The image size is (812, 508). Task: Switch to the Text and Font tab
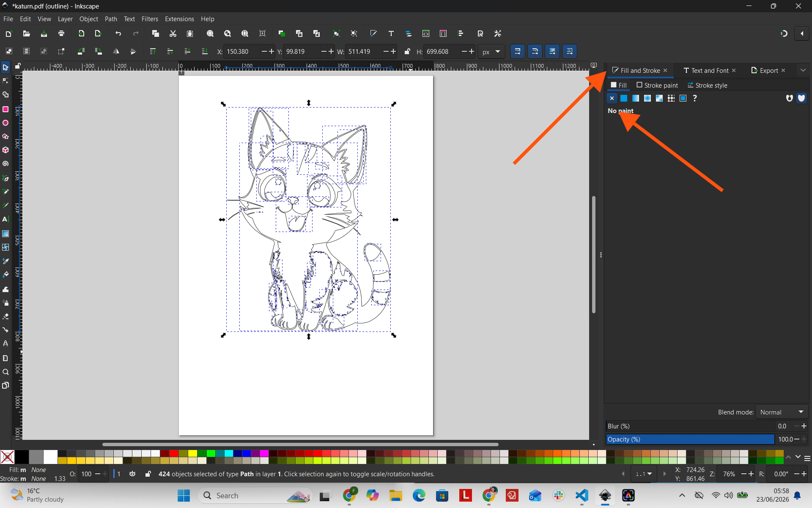pos(706,70)
